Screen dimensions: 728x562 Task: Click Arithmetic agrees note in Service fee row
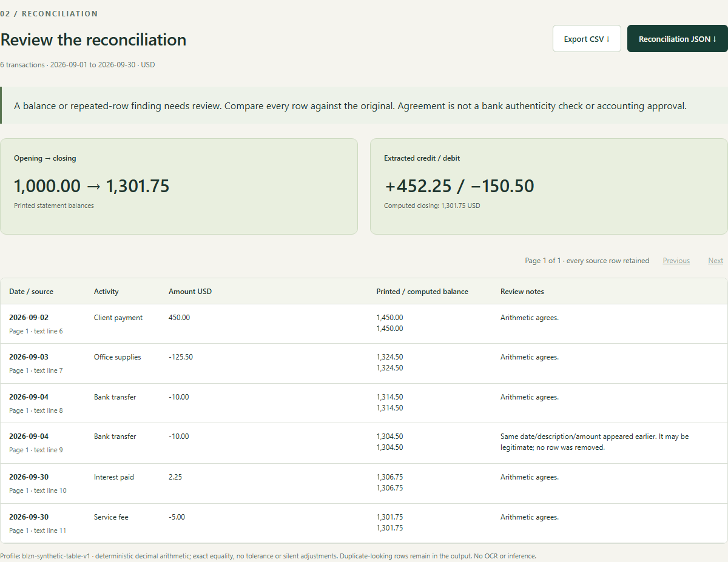point(530,517)
